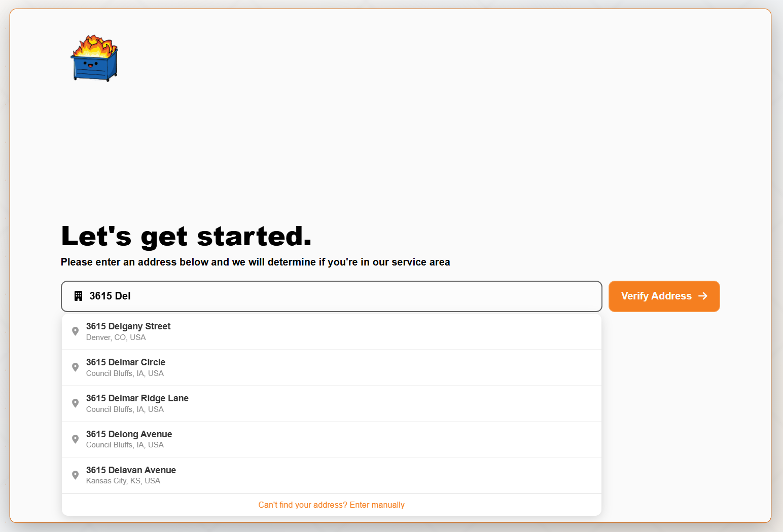The height and width of the screenshot is (532, 783).
Task: Click the pin icon beside 3615 Delmar Circle
Action: coord(75,367)
